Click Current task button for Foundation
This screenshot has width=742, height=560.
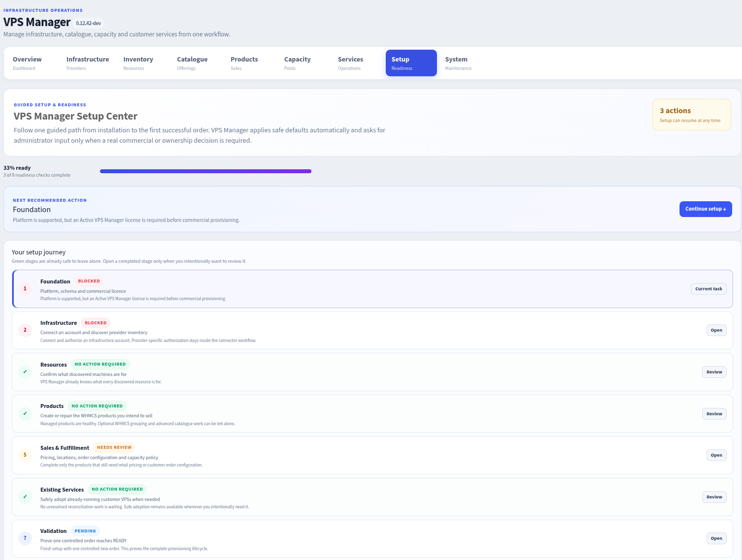coord(709,289)
